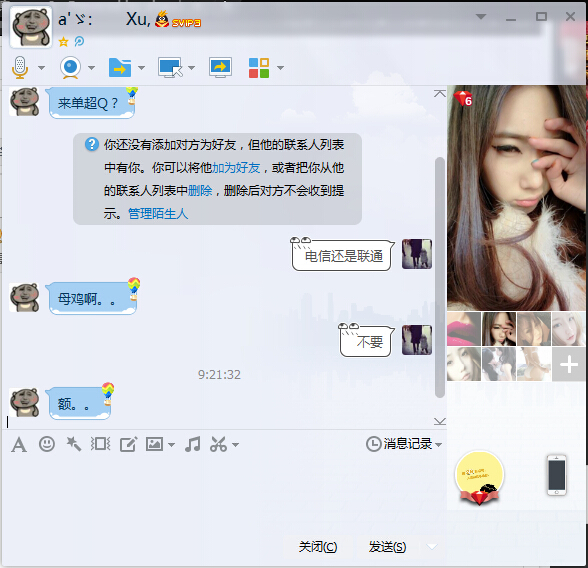
Task: Select first thumbnail in bottom photo row
Action: [x=464, y=364]
